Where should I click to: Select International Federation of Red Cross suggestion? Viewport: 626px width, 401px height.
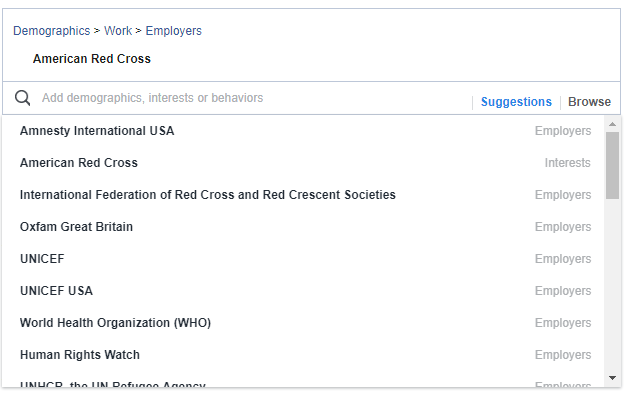coord(305,195)
